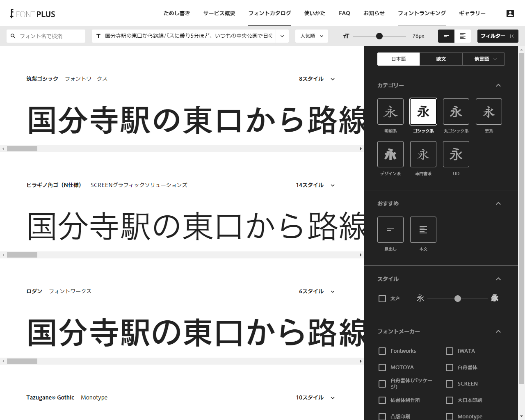The image size is (525, 420).
Task: Open the sample text dropdown
Action: (282, 36)
